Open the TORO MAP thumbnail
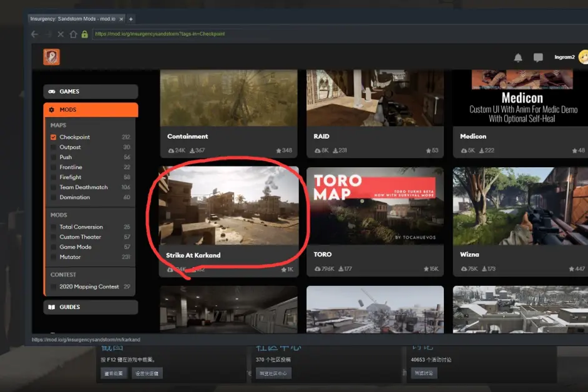Screen dimensions: 588x392 (375, 206)
